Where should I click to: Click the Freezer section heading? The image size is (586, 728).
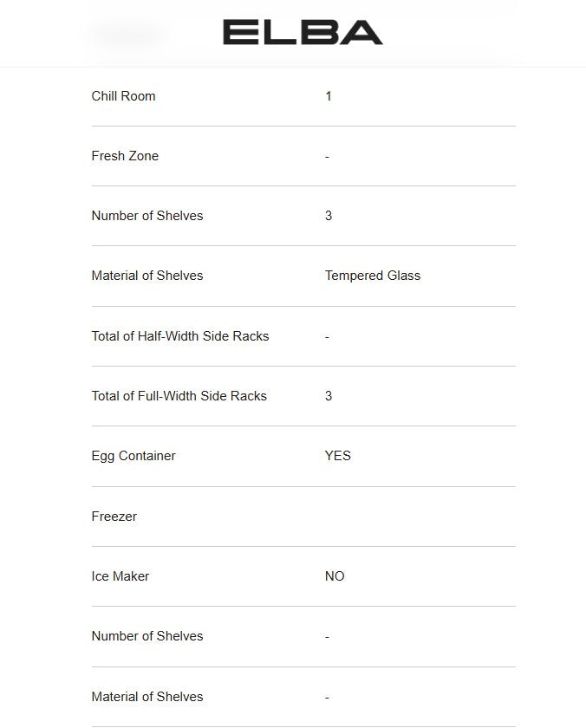tap(114, 517)
